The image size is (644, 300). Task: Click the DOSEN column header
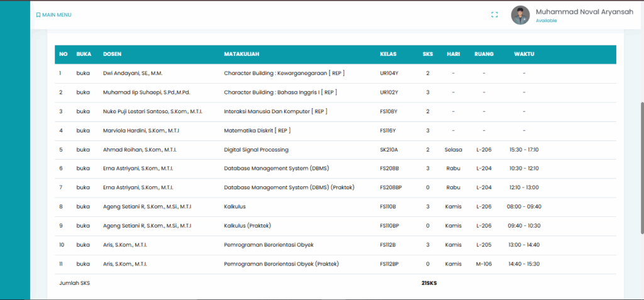click(x=112, y=54)
